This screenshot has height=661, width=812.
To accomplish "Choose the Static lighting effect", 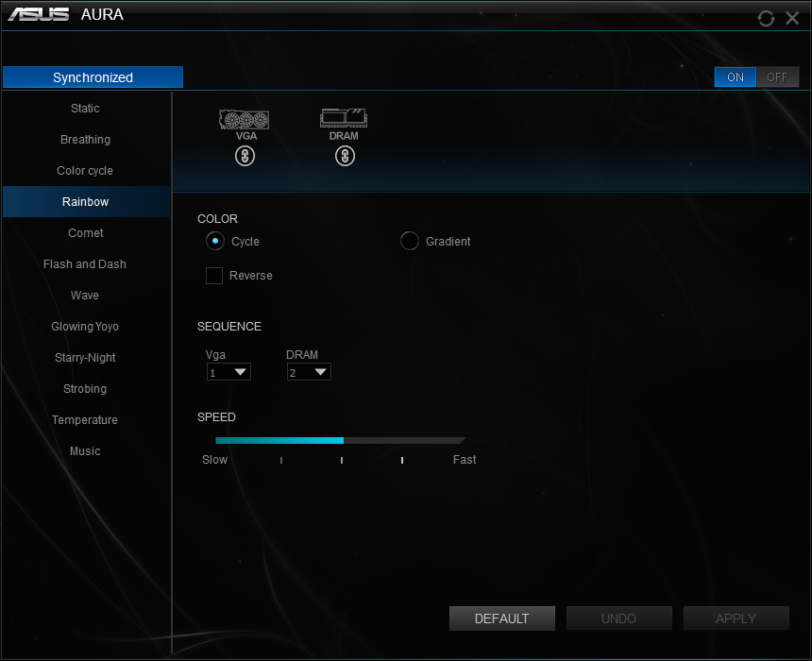I will (x=85, y=109).
